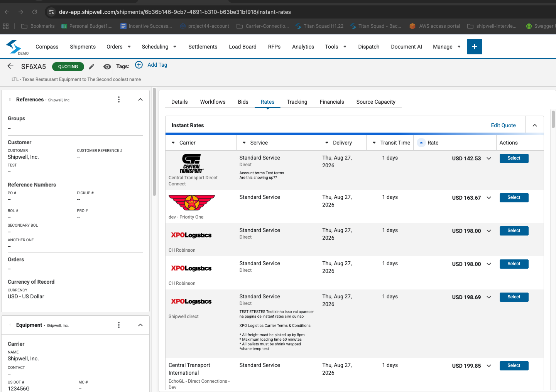This screenshot has height=392, width=556.
Task: Open Analytics in the top navigation
Action: 303,47
